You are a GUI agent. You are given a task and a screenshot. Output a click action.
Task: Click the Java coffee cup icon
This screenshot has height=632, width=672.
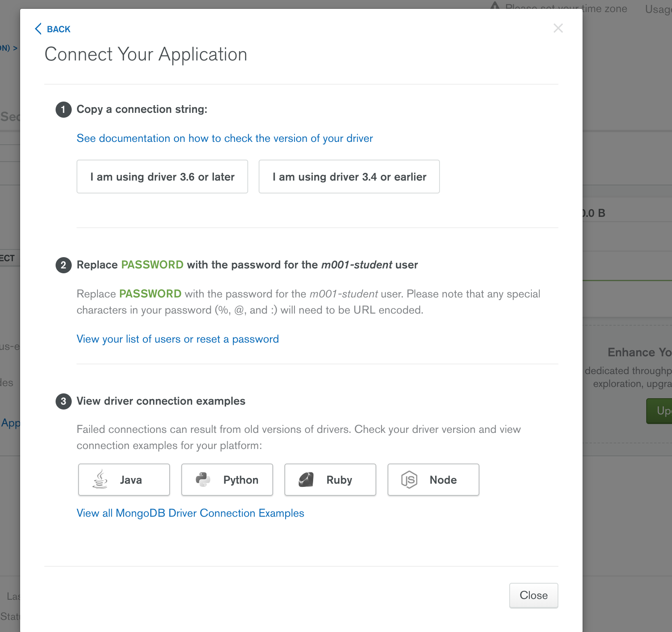[x=100, y=479]
